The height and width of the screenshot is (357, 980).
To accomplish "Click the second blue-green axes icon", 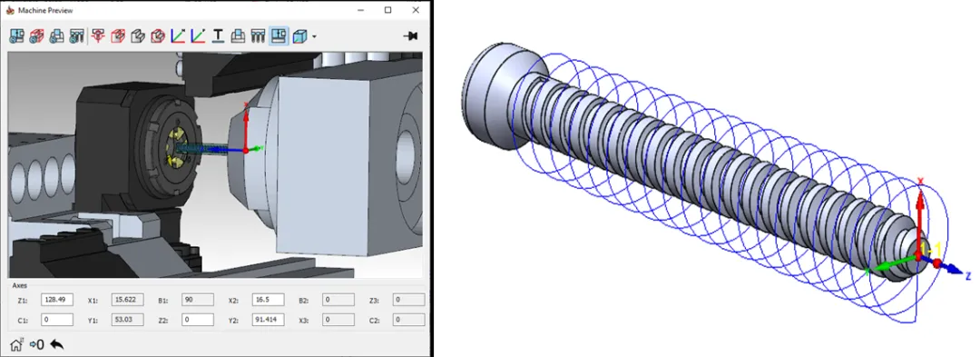I will (x=198, y=36).
